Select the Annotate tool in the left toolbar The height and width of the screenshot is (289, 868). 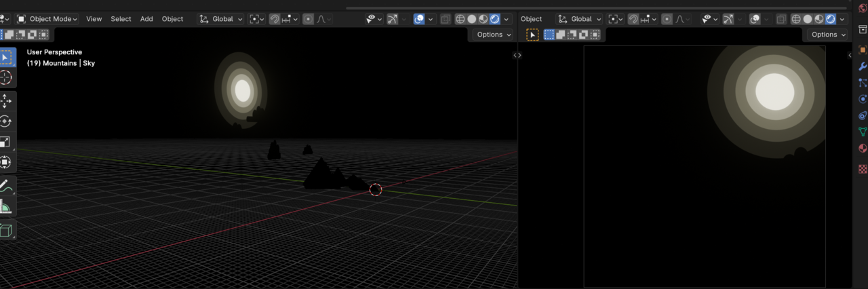coord(6,185)
